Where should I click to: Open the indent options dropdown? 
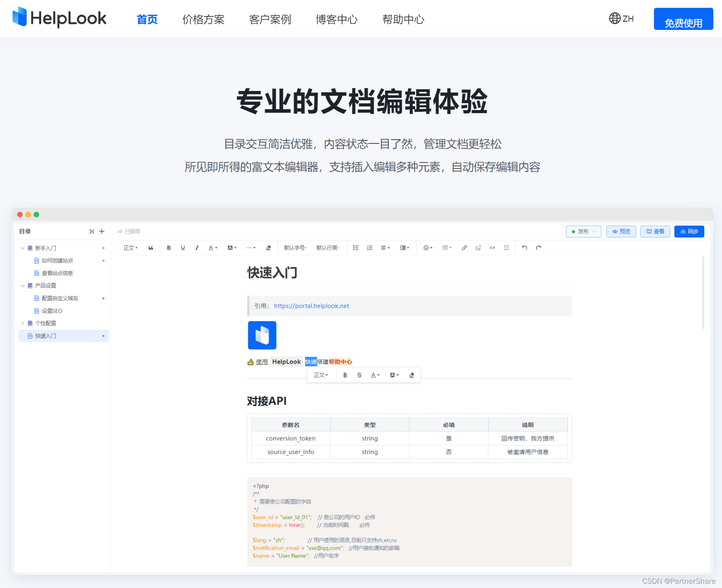tap(405, 248)
